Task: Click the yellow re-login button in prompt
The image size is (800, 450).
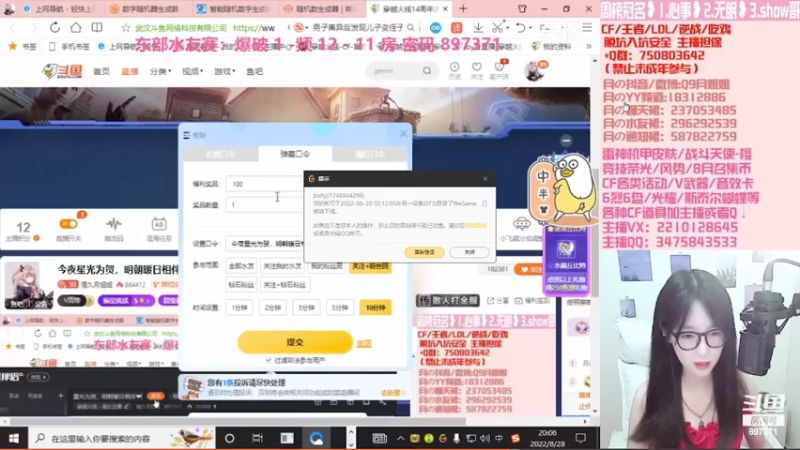Action: pos(424,252)
